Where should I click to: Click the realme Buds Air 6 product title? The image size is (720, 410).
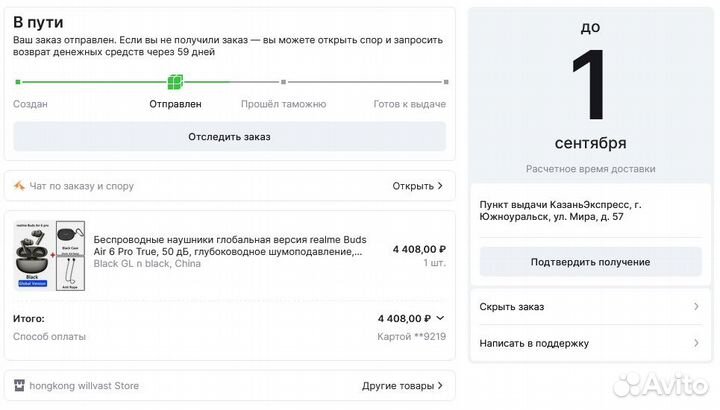[228, 246]
